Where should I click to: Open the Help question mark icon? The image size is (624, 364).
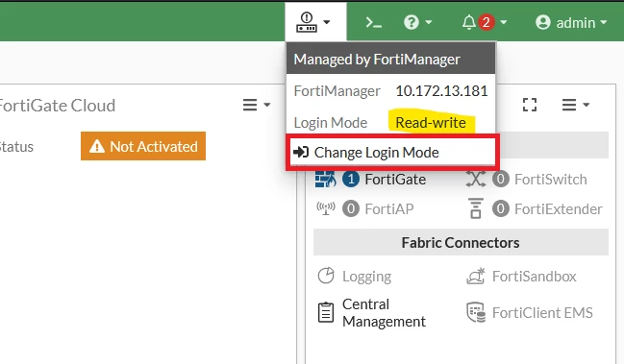[412, 22]
